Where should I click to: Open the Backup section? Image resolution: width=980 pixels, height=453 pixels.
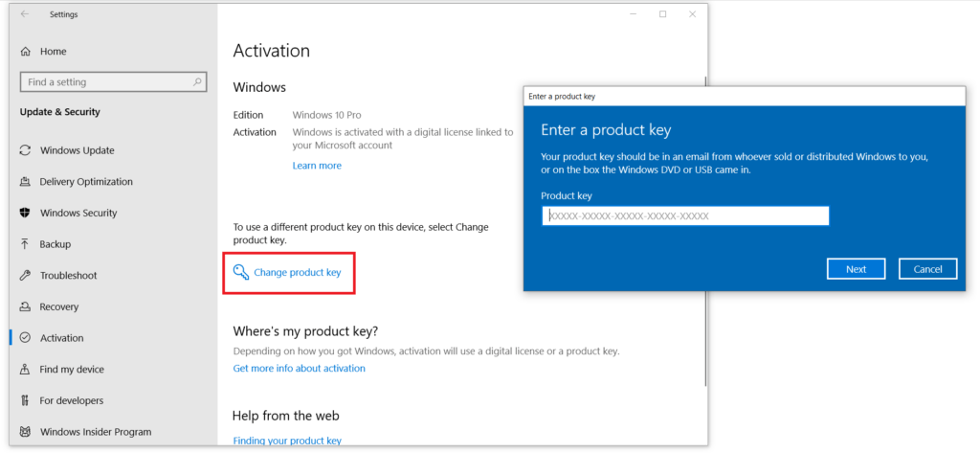[56, 244]
